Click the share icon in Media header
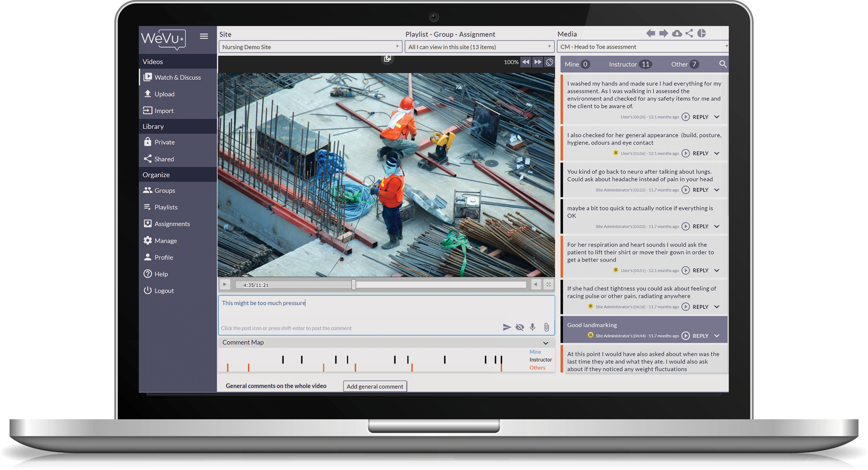The height and width of the screenshot is (470, 868). (x=689, y=34)
